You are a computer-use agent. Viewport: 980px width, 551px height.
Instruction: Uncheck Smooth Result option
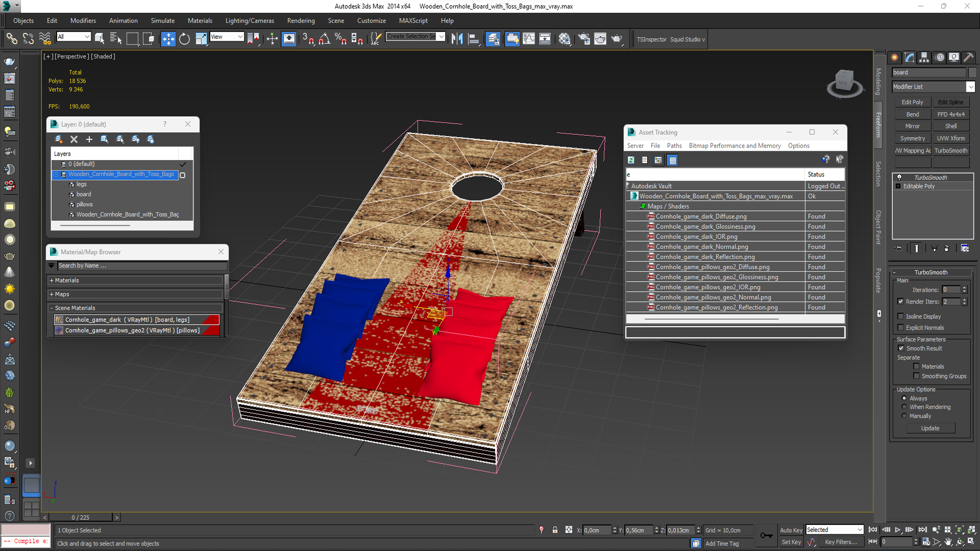tap(901, 348)
